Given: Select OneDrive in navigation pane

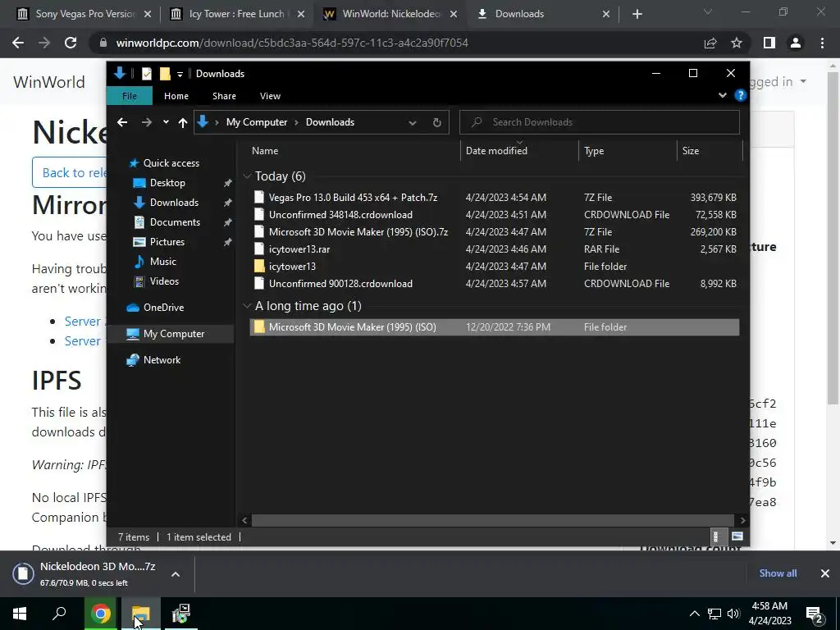Looking at the screenshot, I should click(163, 308).
